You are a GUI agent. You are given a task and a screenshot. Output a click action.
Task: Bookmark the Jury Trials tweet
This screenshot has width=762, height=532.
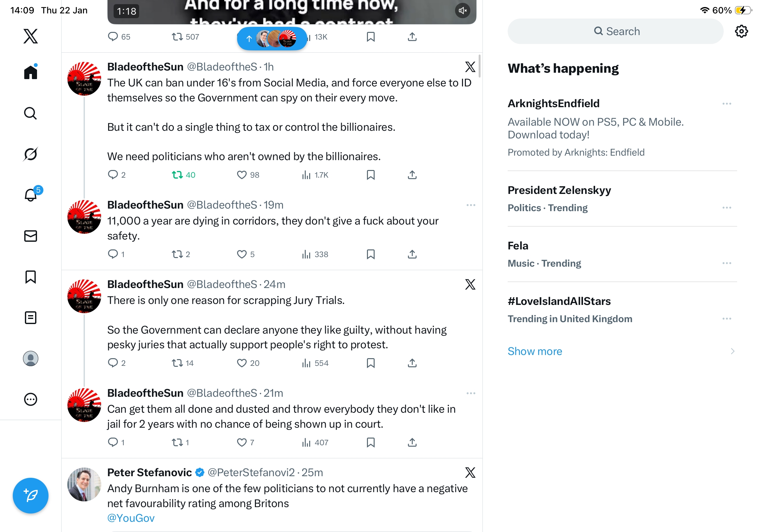pyautogui.click(x=371, y=363)
